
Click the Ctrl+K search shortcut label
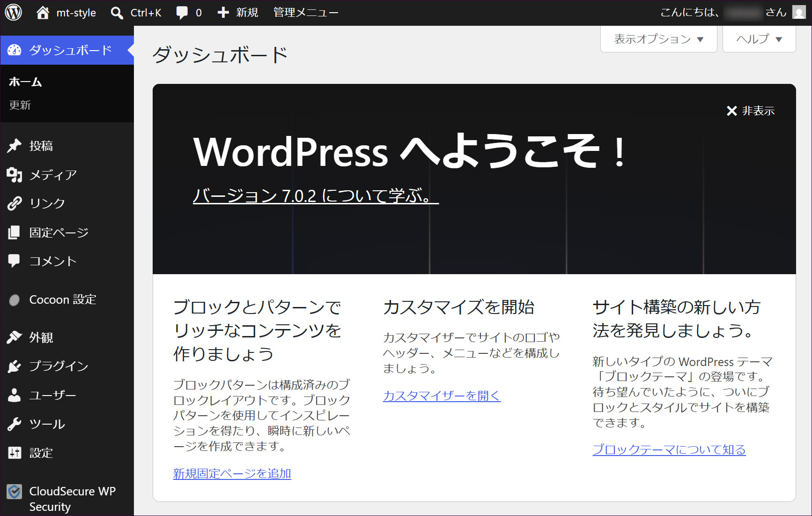[x=146, y=13]
